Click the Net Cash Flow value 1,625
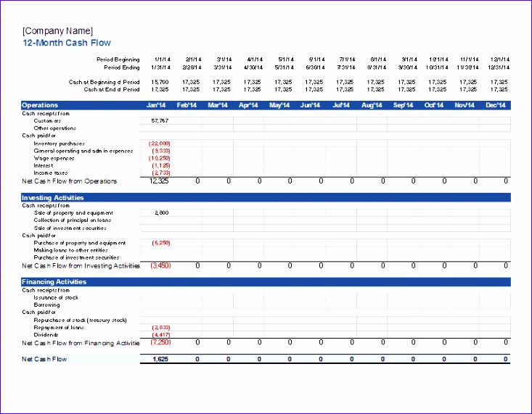 pos(160,359)
